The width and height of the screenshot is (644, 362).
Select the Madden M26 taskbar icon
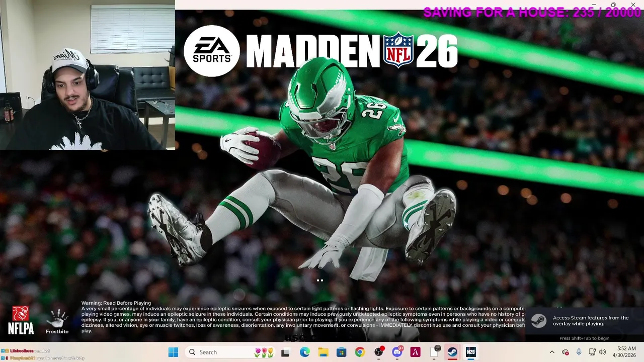pos(470,352)
